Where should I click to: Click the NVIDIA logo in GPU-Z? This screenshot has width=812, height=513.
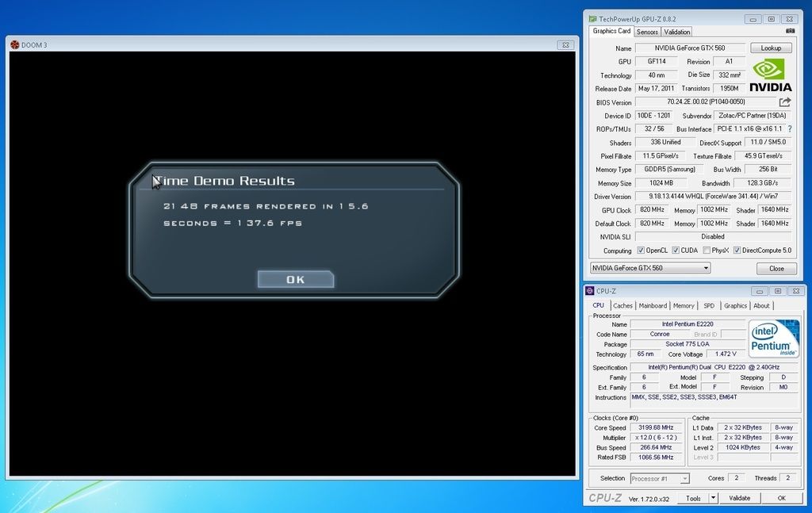point(770,75)
